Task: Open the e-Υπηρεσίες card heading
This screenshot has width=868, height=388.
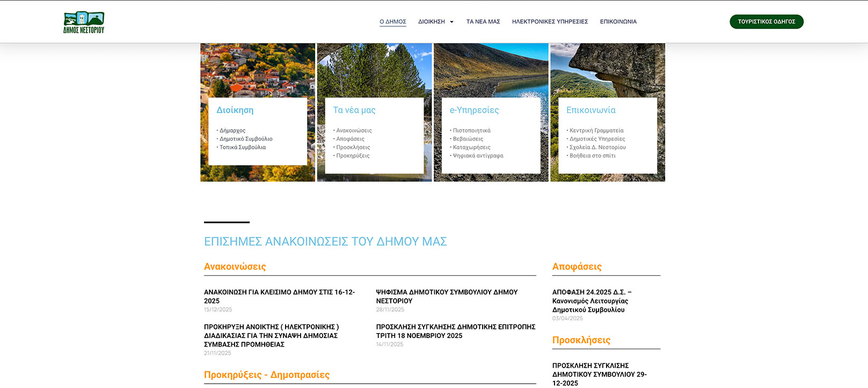Action: [474, 110]
